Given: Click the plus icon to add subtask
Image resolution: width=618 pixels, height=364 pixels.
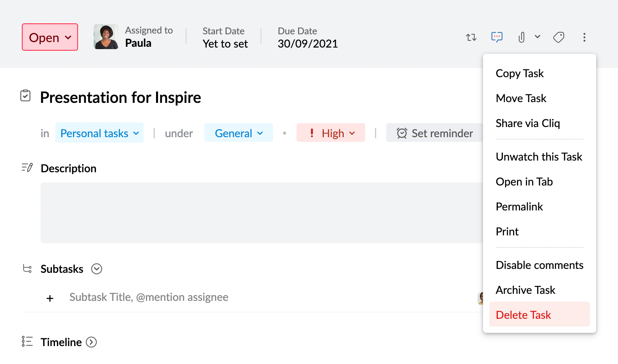Looking at the screenshot, I should click(x=50, y=299).
